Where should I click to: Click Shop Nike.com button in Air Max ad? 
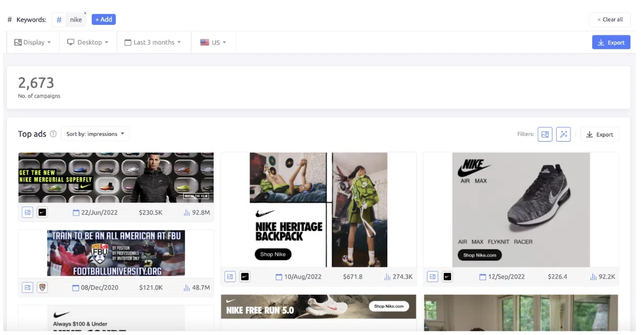(479, 255)
